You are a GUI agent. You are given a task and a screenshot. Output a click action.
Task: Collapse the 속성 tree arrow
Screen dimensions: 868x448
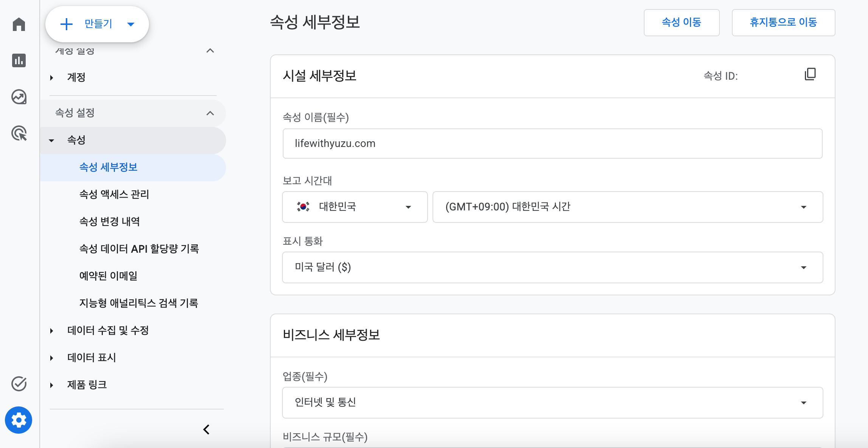click(51, 141)
